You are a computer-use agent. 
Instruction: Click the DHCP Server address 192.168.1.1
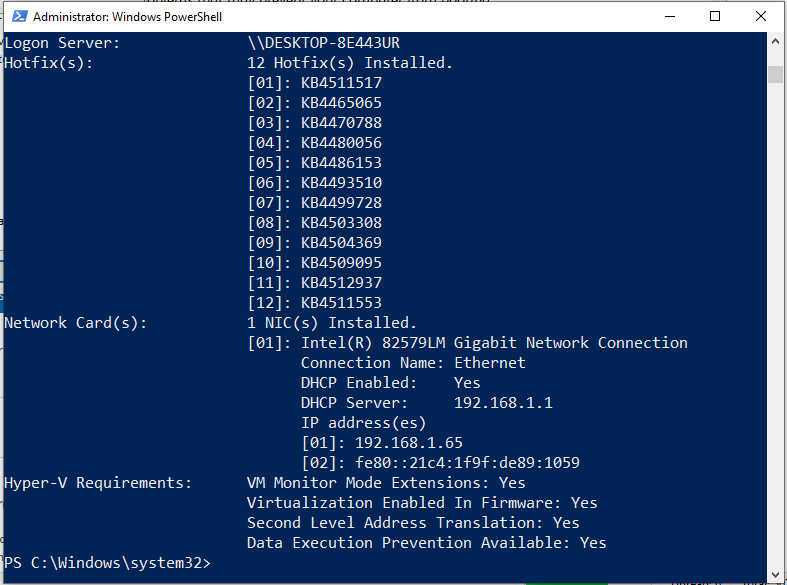tap(503, 403)
